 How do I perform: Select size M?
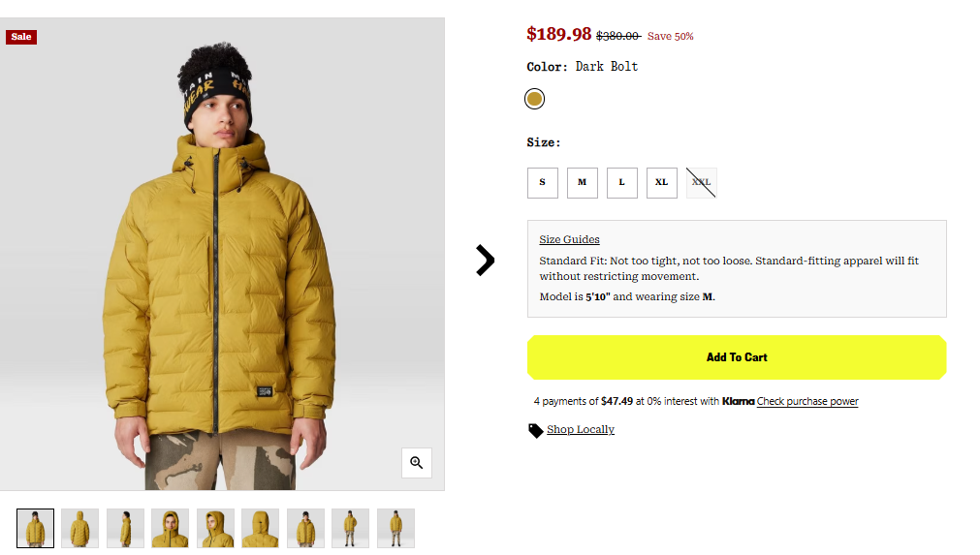[x=583, y=182]
